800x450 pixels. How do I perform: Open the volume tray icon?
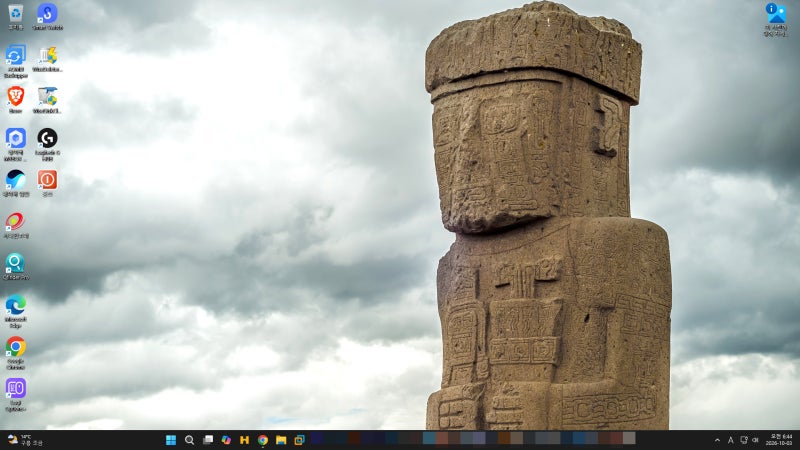tap(756, 440)
